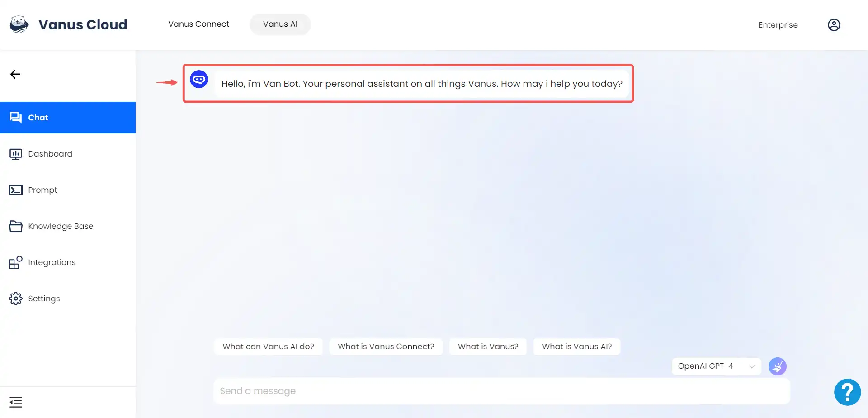Open the Prompt label in the sidebar
Viewport: 868px width, 418px height.
pos(42,190)
